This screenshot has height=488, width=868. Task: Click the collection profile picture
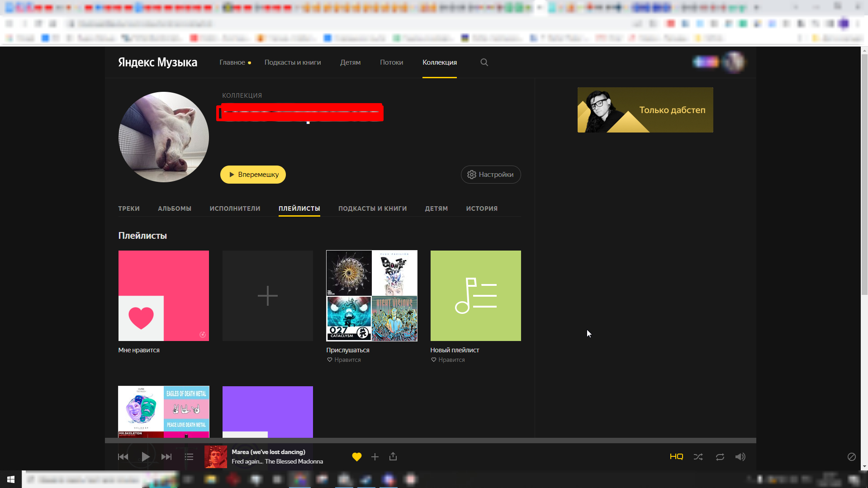pos(164,137)
